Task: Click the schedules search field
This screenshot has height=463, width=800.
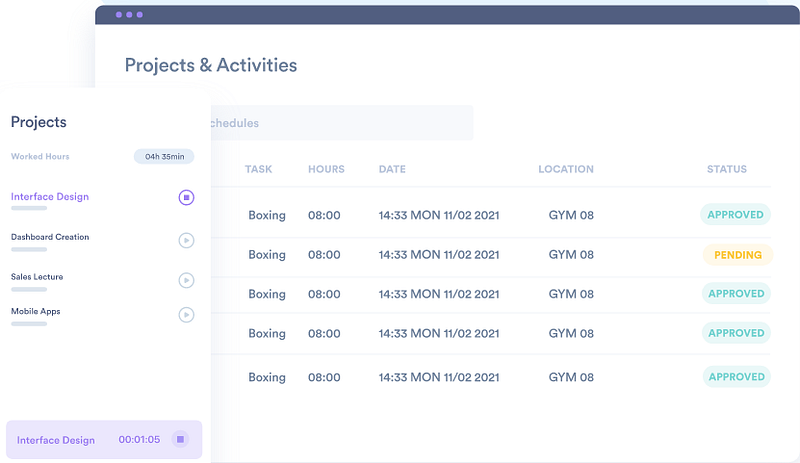Action: point(342,123)
